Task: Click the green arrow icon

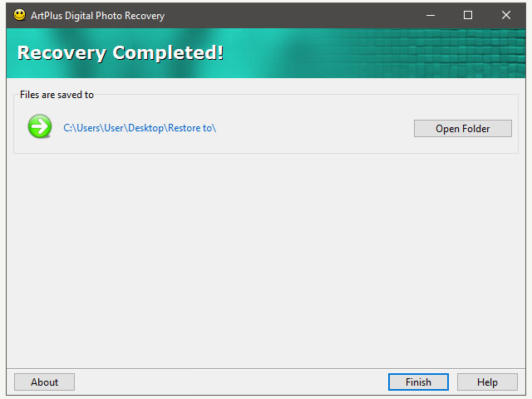Action: tap(39, 128)
